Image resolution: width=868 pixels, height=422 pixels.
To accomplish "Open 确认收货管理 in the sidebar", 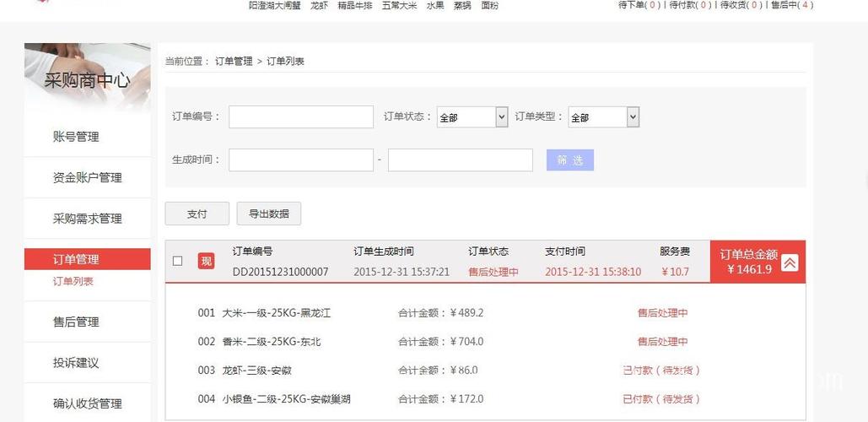I will pyautogui.click(x=88, y=403).
